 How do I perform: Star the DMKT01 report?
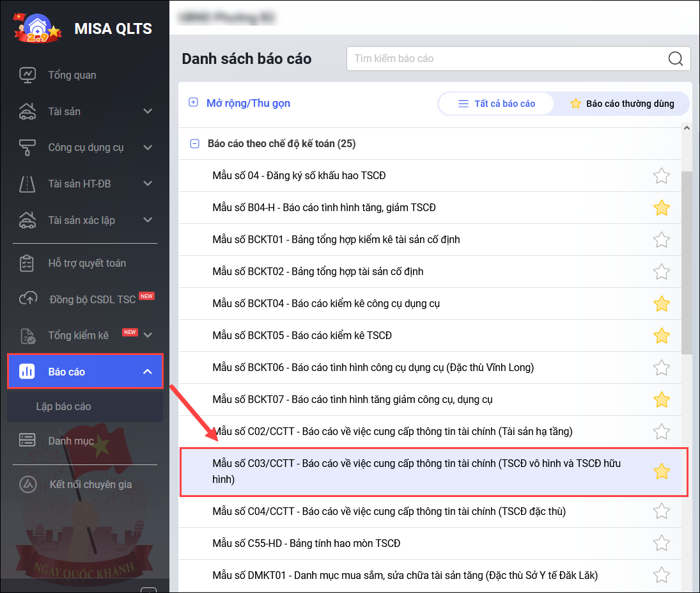tap(661, 575)
